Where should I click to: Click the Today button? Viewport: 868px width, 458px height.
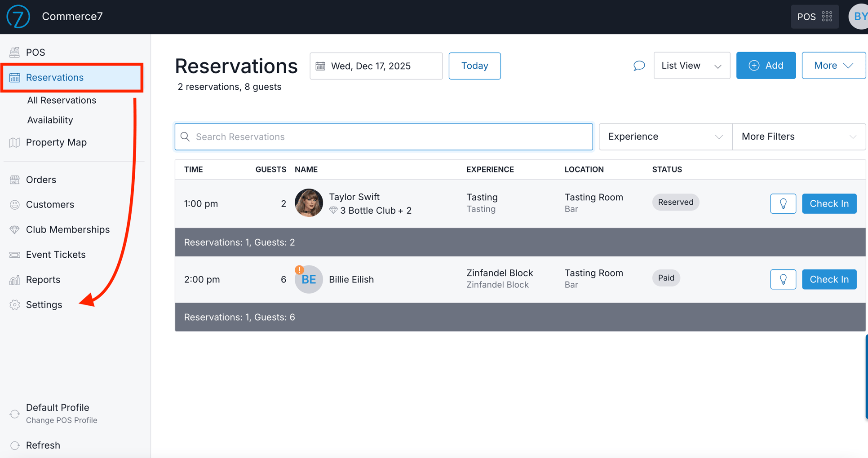click(x=474, y=66)
